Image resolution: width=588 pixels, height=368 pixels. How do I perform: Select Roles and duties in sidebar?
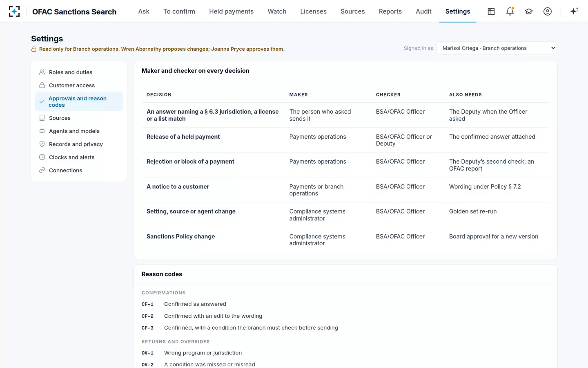pyautogui.click(x=79, y=72)
